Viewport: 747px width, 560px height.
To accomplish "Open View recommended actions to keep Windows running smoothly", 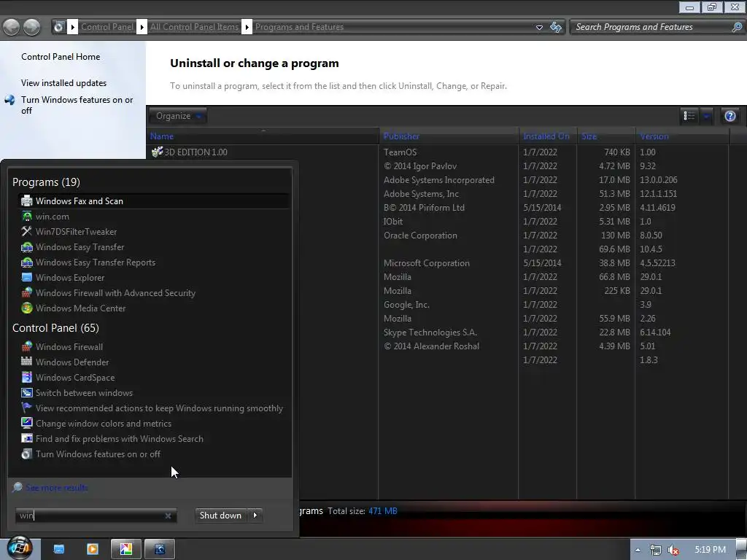I will pos(153,408).
